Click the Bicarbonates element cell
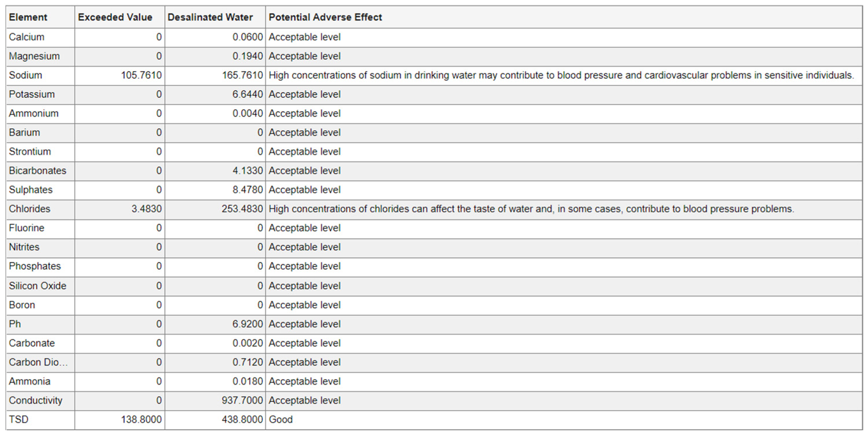Screen dimensions: 868x436 [x=37, y=171]
